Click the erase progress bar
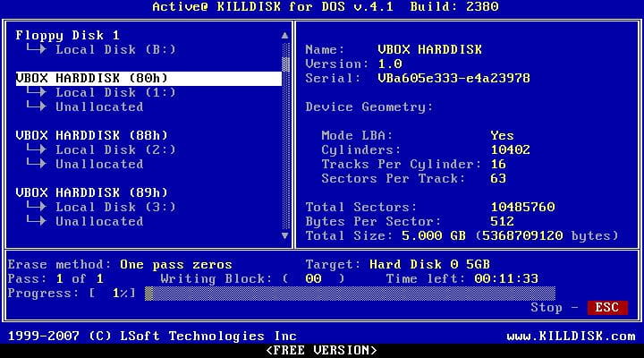644x358 pixels. click(x=349, y=294)
